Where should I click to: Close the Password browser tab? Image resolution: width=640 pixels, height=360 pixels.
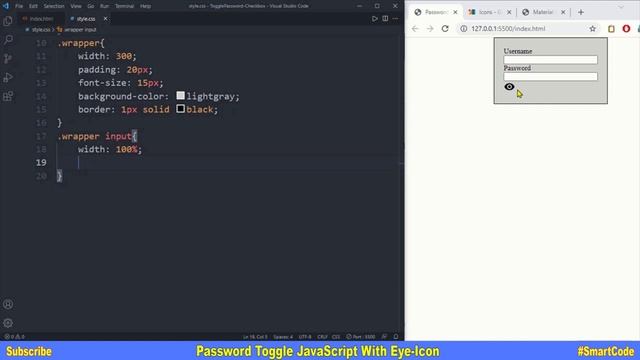click(455, 12)
